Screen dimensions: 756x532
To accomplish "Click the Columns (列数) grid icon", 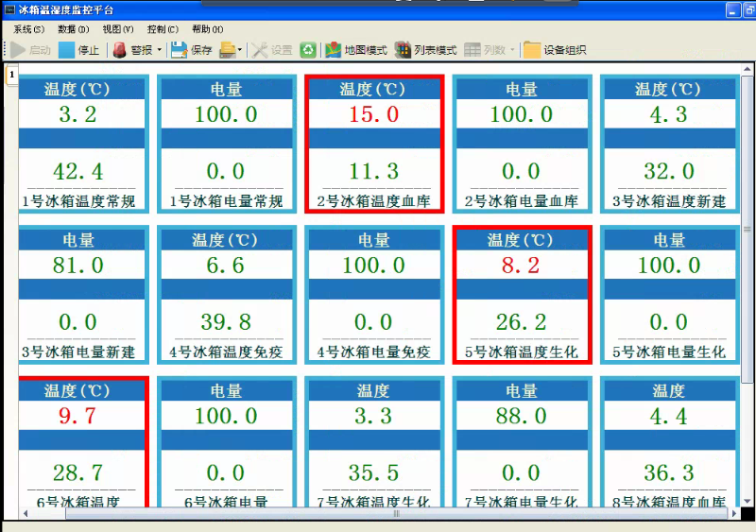I will click(472, 50).
